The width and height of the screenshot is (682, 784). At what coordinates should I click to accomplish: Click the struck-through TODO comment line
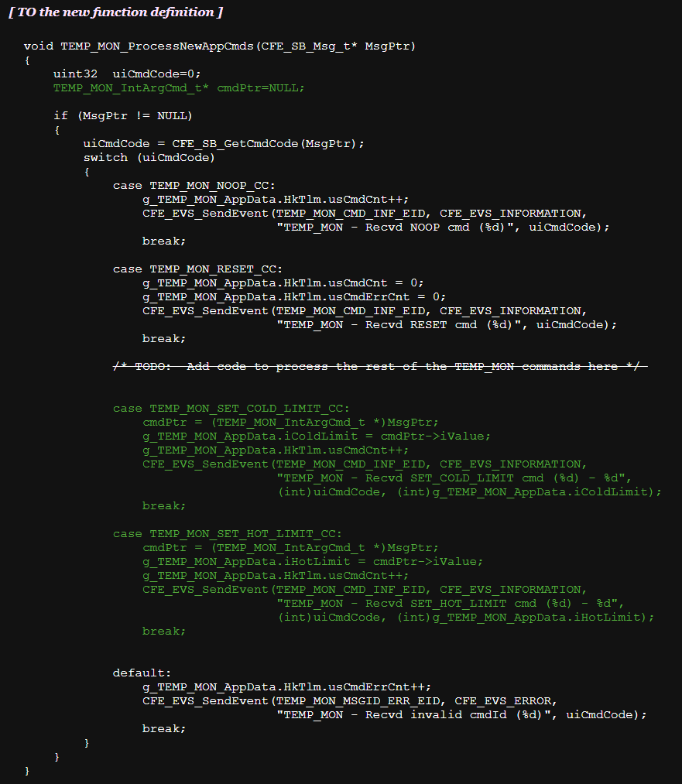click(x=379, y=367)
